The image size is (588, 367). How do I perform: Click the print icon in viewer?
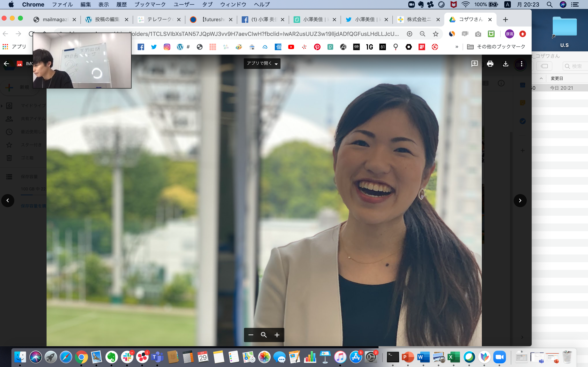click(x=490, y=64)
